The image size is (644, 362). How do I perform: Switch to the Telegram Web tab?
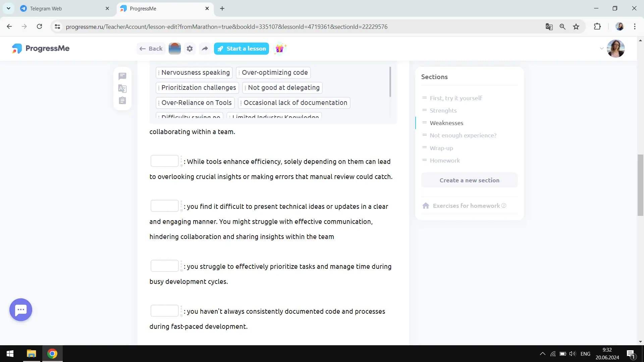tap(46, 9)
